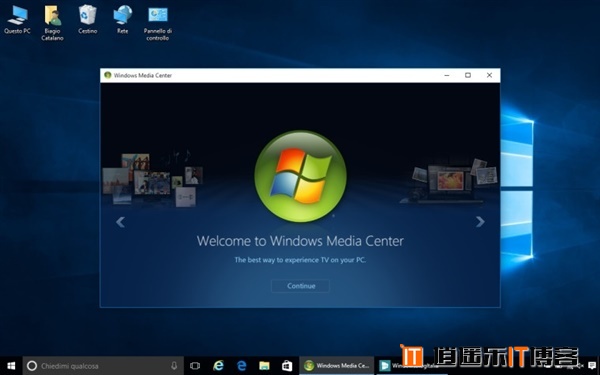Click the Welcome to Windows Media Center heading
Screen dimensions: 600x375
(x=300, y=241)
